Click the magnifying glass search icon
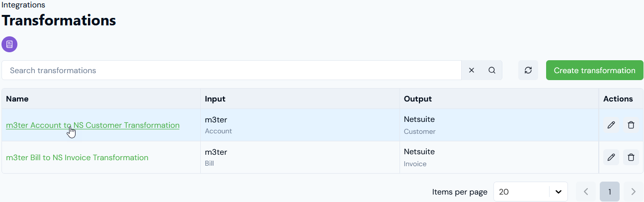 click(x=492, y=71)
